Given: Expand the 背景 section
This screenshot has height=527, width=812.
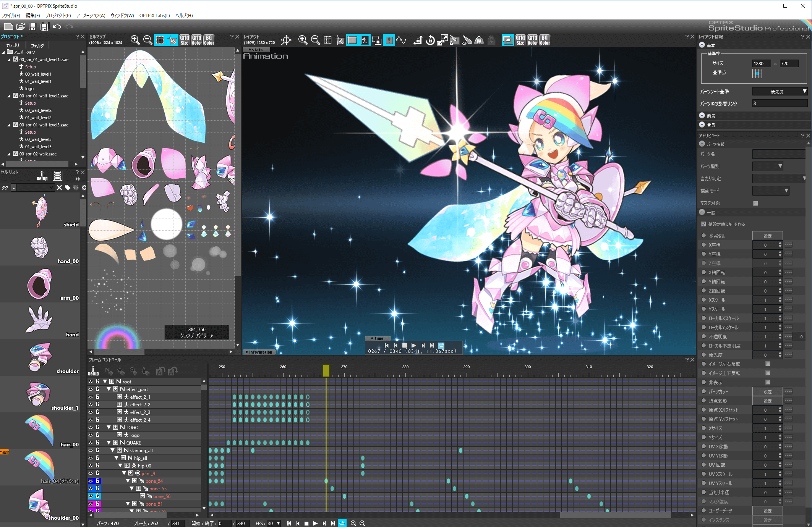Looking at the screenshot, I should tap(702, 125).
